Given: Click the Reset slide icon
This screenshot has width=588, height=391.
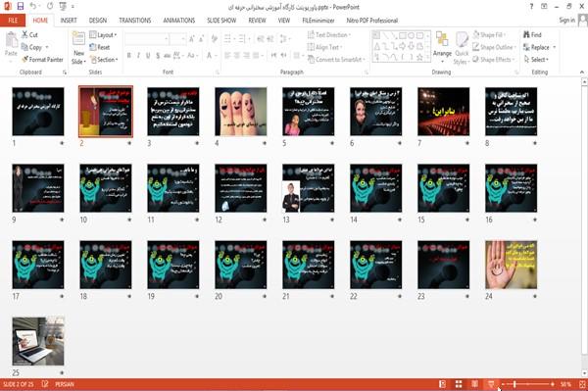Looking at the screenshot, I should point(93,47).
